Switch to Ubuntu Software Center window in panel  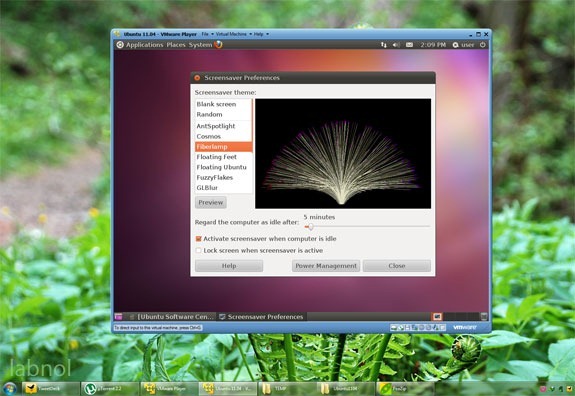click(171, 316)
